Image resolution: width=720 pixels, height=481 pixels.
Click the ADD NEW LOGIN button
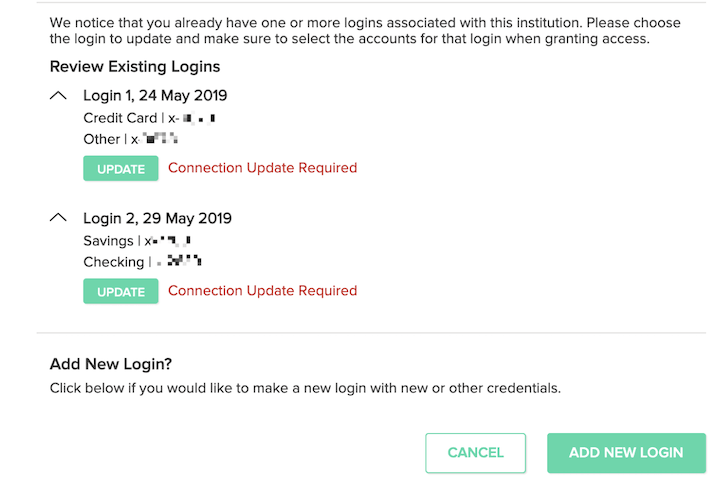(626, 453)
